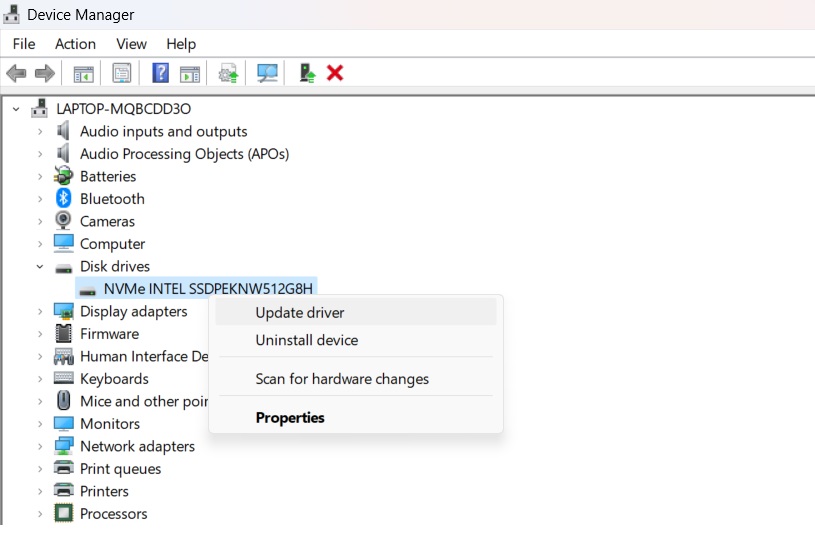815x537 pixels.
Task: Expand the Display adapters category arrow
Action: point(40,311)
